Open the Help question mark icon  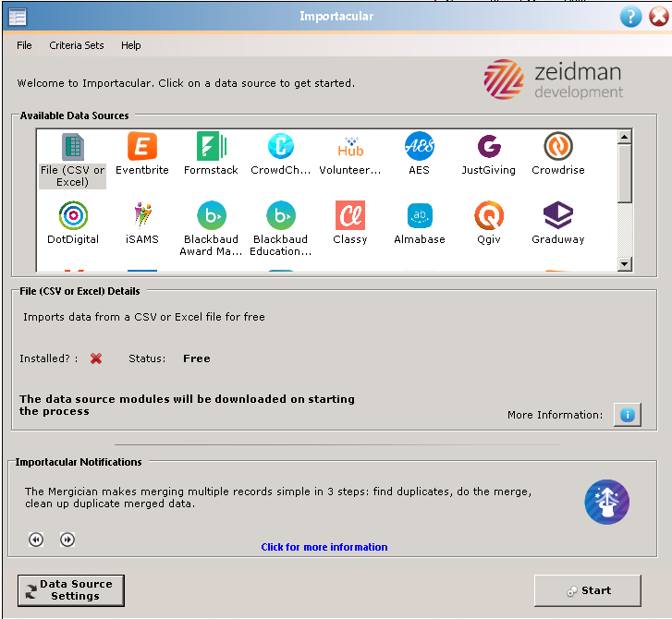click(630, 17)
